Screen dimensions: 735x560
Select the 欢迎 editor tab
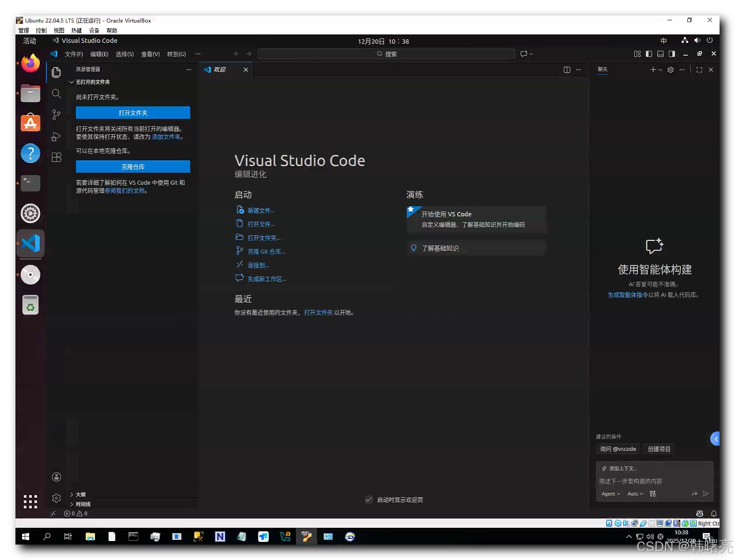pos(220,69)
